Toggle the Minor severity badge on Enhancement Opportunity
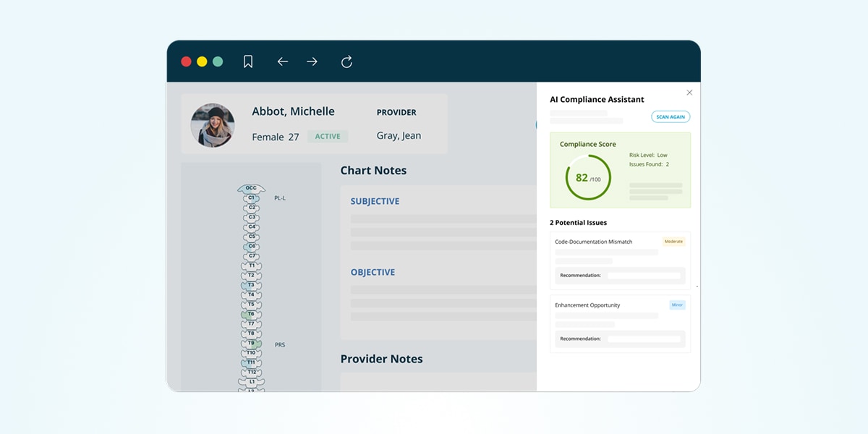This screenshot has width=868, height=434. coord(677,305)
